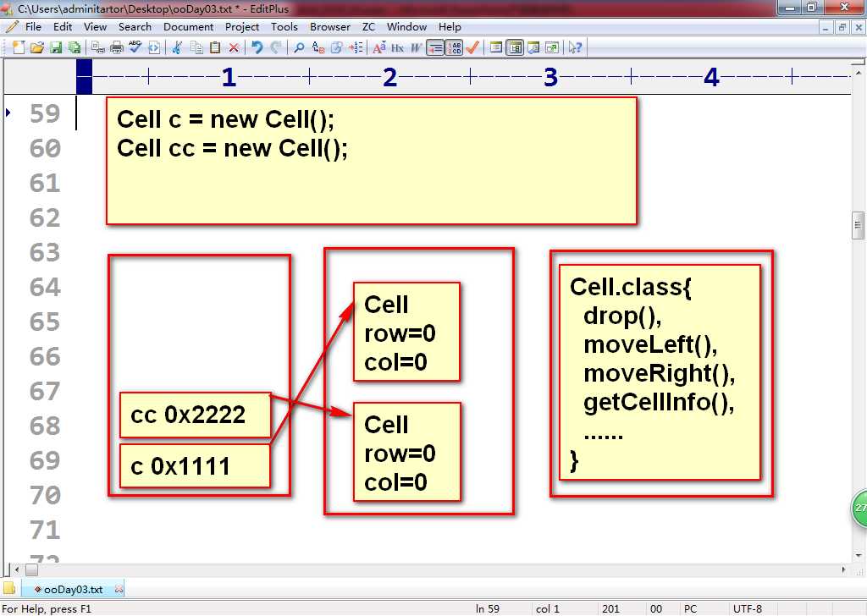Open Print Preview from the toolbar
The image size is (867, 616).
click(x=98, y=48)
